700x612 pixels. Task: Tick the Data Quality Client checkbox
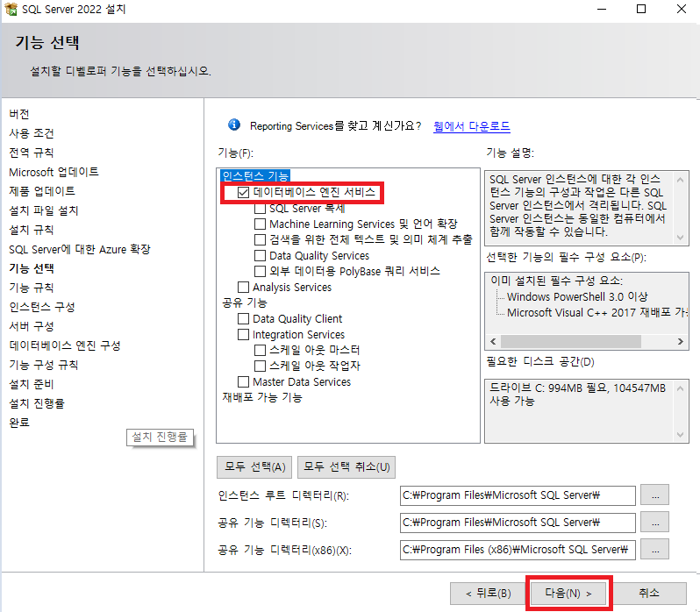tap(243, 318)
